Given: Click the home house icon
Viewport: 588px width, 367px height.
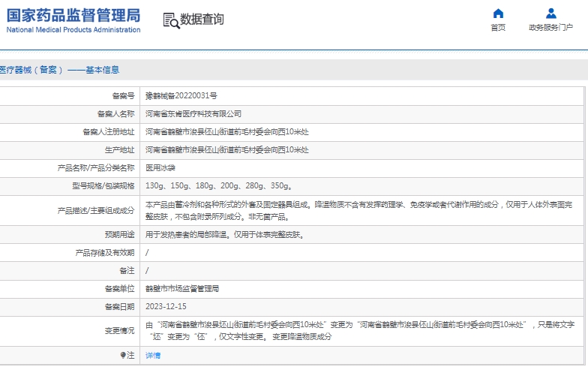Looking at the screenshot, I should click(498, 14).
